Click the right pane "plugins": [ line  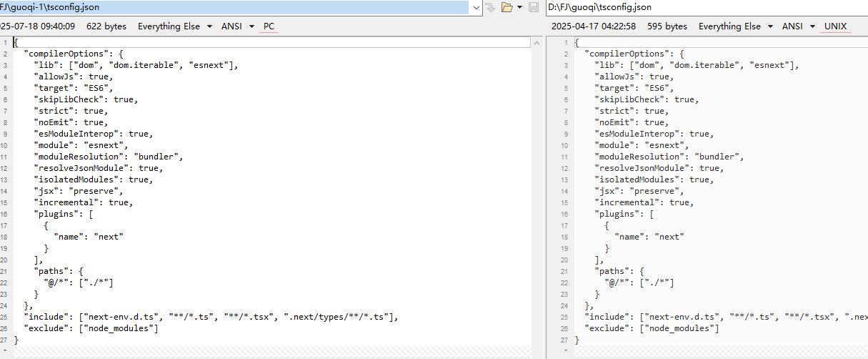[624, 214]
